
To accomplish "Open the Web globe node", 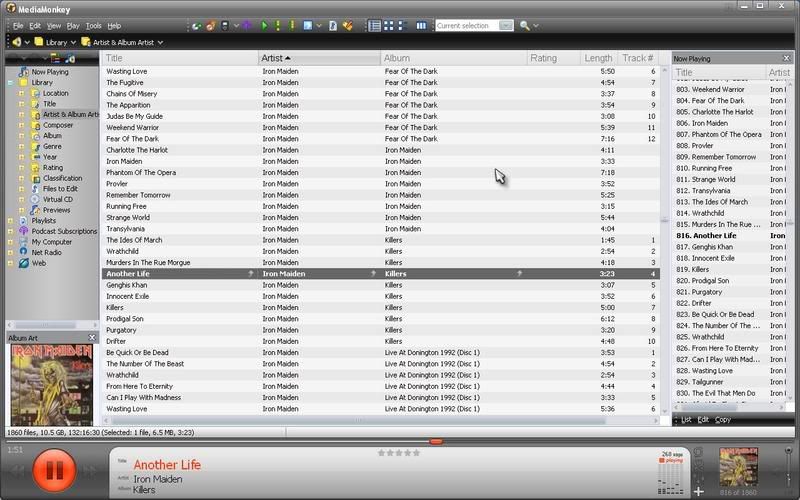I will pyautogui.click(x=23, y=263).
